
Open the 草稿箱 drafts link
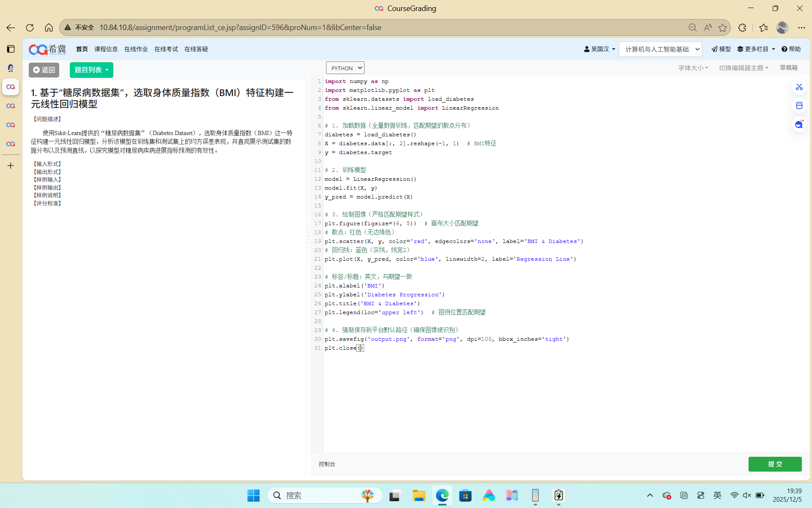(788, 68)
